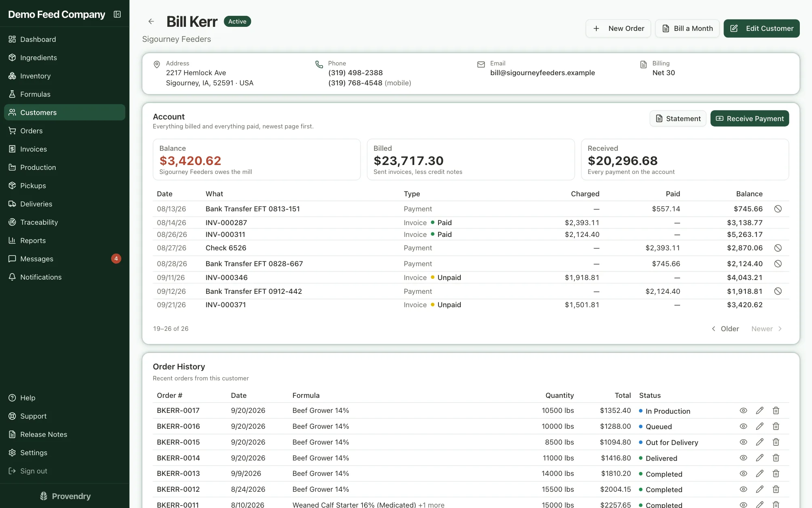
Task: Void the Bank Transfer EFT 0912-442 payment
Action: tap(778, 291)
